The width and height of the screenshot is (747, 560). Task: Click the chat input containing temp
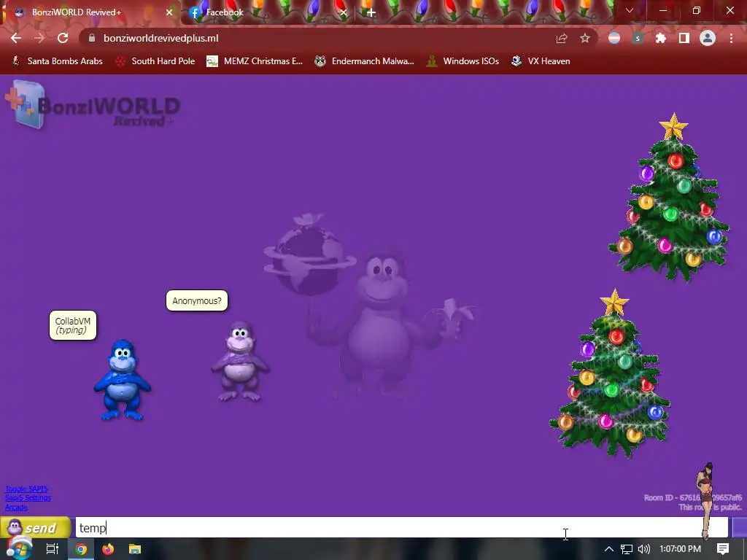[402, 528]
